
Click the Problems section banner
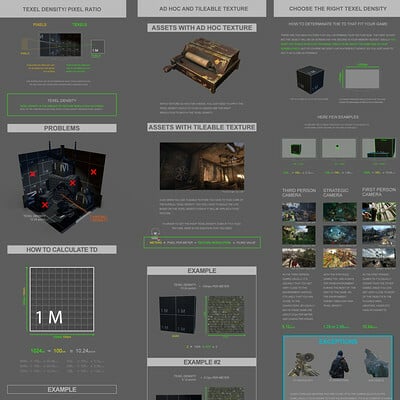tap(62, 128)
